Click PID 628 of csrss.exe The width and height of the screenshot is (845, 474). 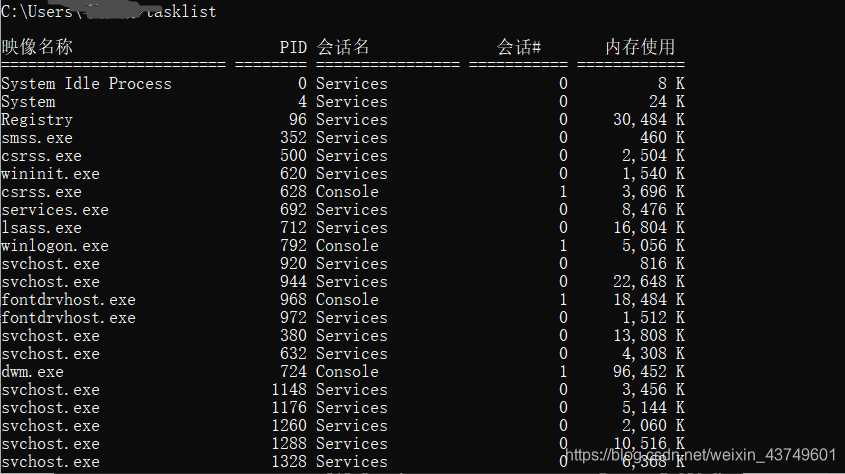(x=293, y=191)
